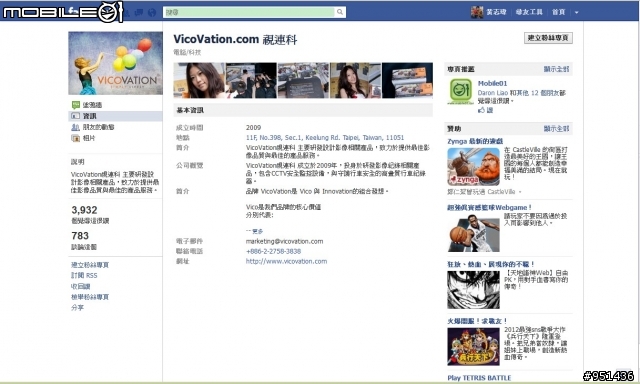Open the 塗鴉牆 (Wall) sidebar tab
Viewport: 640px width, 384px height.
click(92, 105)
